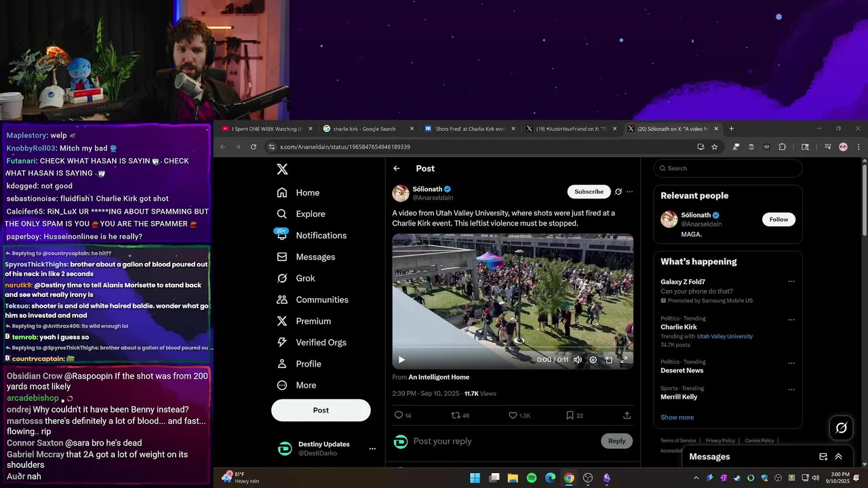Screen dimensions: 868x488
Task: Click the X search box
Action: 728,168
